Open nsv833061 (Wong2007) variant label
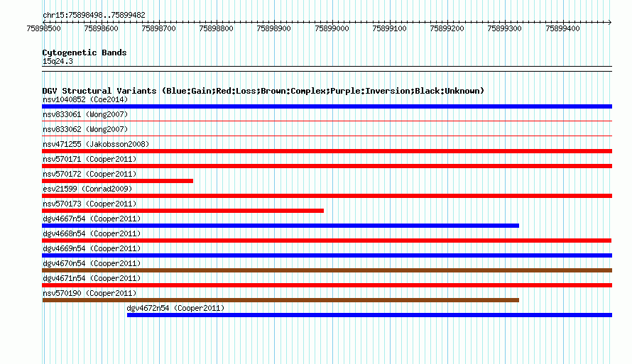Viewport: 632px width, 364px height. [85, 114]
